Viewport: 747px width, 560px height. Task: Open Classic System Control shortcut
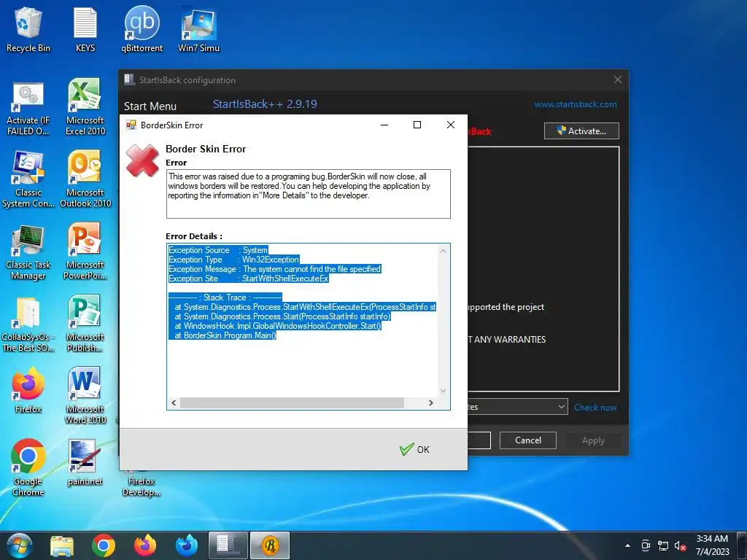[28, 180]
